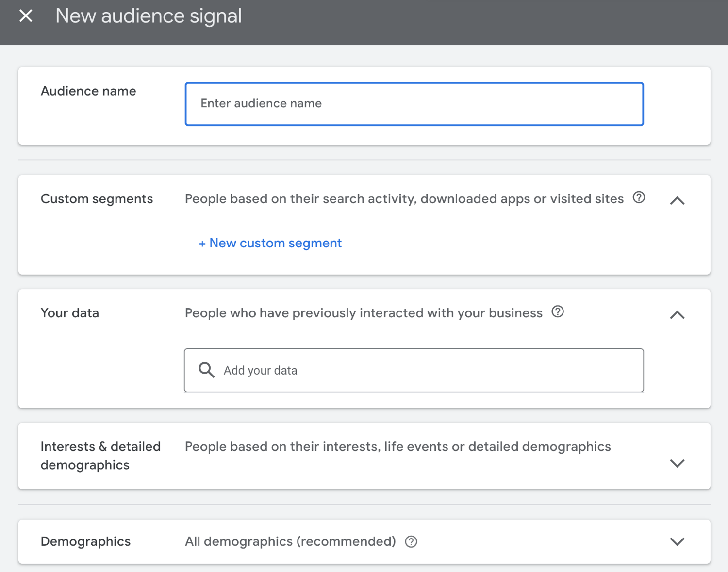Click inside the Add your data search box

pyautogui.click(x=414, y=370)
